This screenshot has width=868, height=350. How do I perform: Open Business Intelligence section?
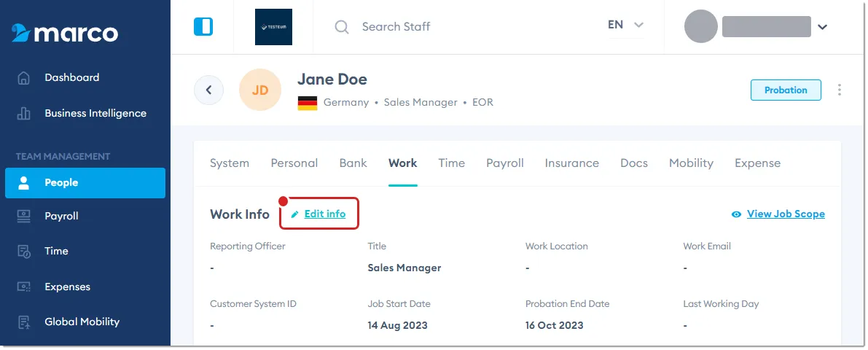[x=95, y=114]
